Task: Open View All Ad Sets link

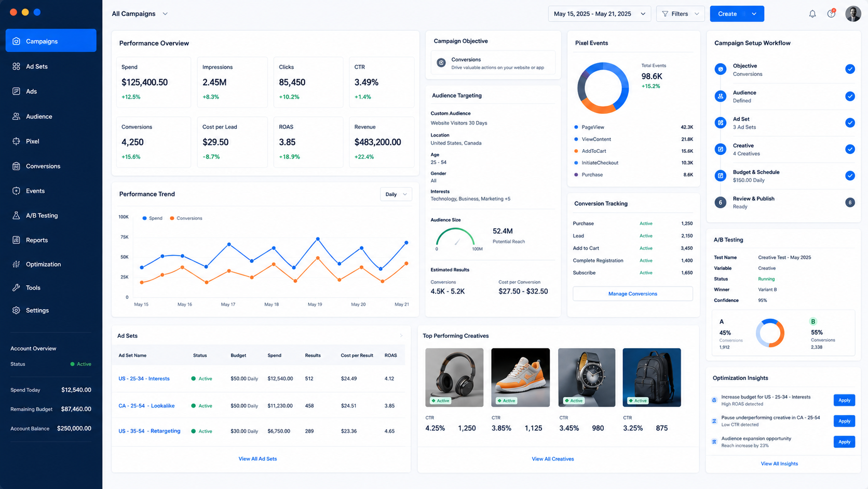Action: click(257, 459)
